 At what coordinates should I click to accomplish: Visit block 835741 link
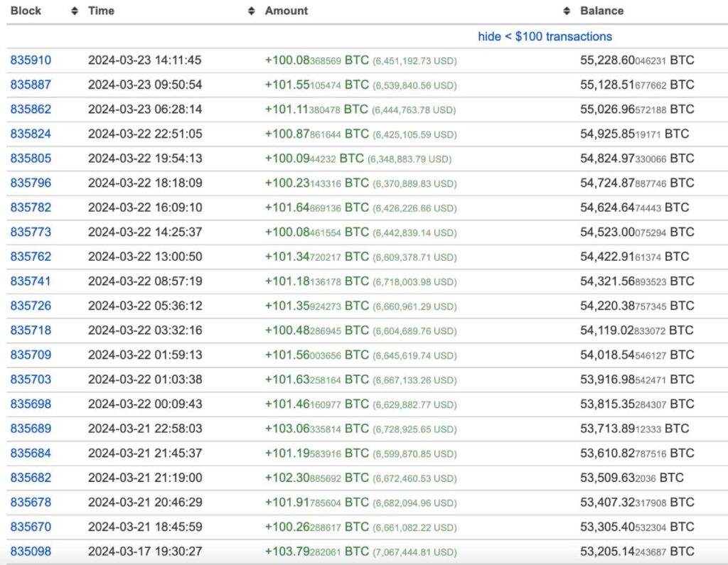[x=31, y=281]
